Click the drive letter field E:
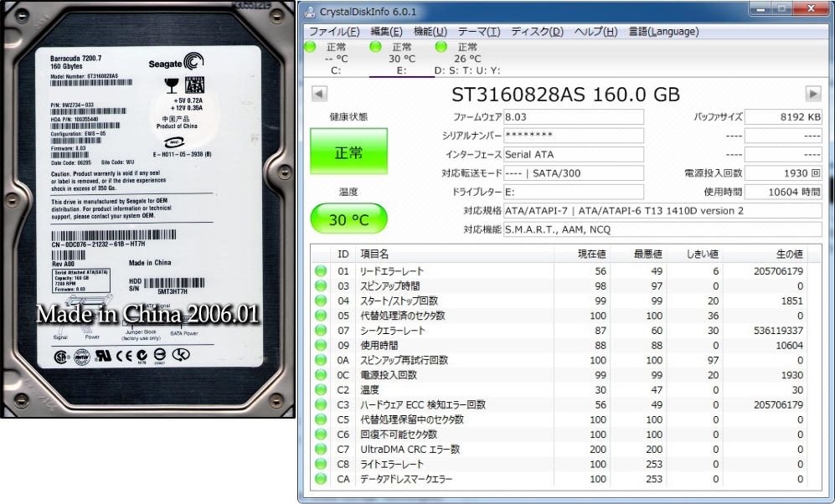Viewport: 835px width, 504px height. click(x=574, y=192)
